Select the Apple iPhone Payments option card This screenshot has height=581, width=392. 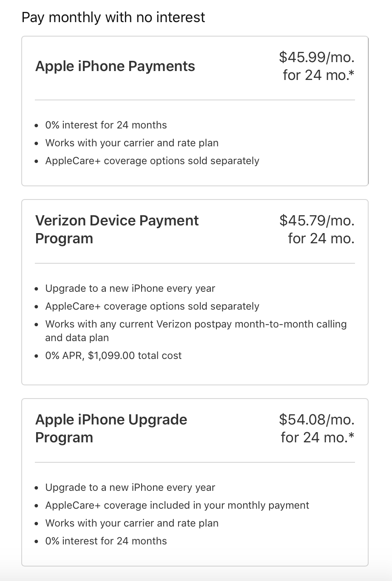pyautogui.click(x=195, y=111)
